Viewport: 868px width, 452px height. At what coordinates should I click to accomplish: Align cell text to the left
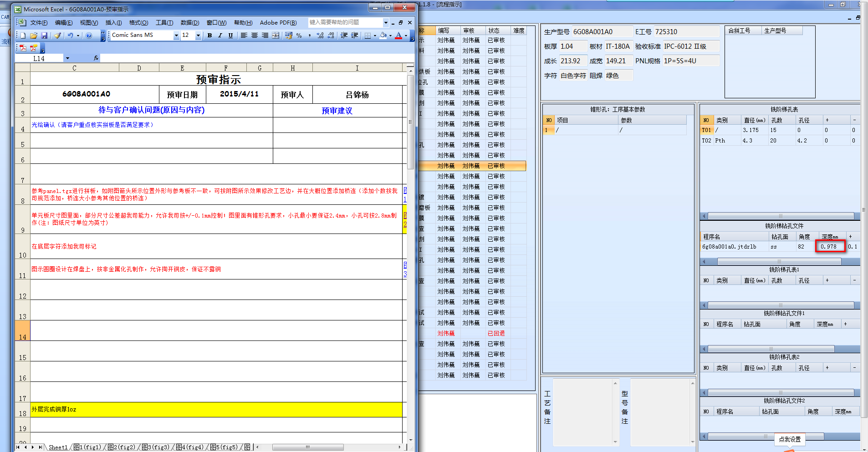click(x=244, y=36)
